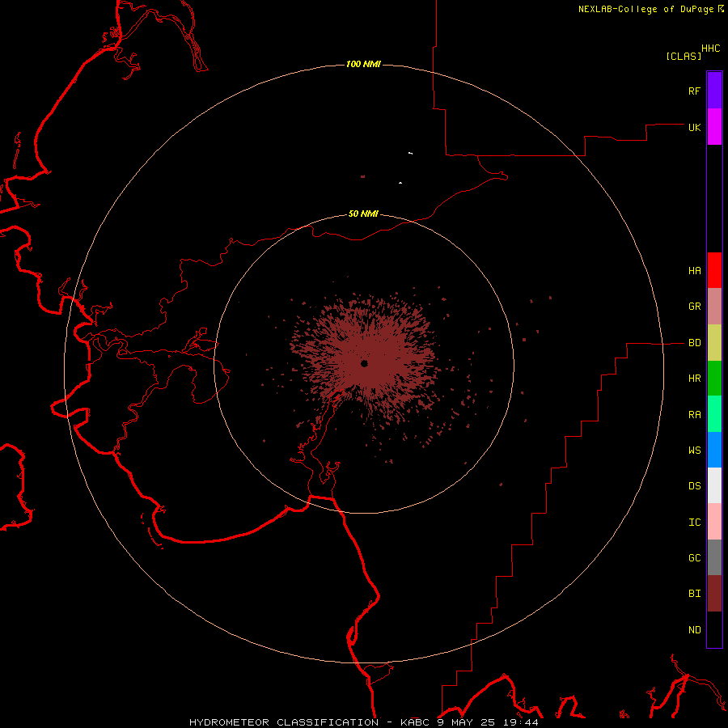Click the '50 NMI' range ring label
The image size is (728, 728).
click(x=363, y=214)
